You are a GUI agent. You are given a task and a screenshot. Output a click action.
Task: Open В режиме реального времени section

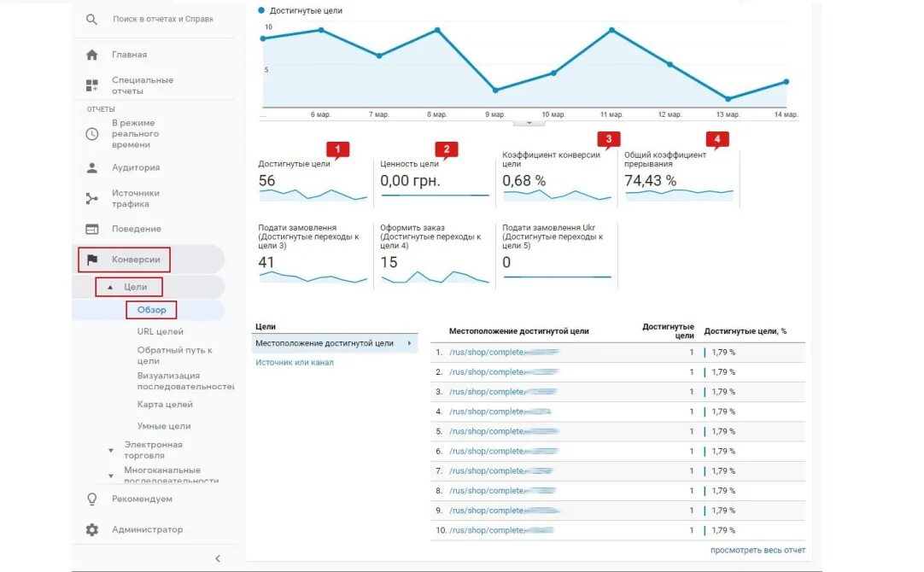coord(136,134)
